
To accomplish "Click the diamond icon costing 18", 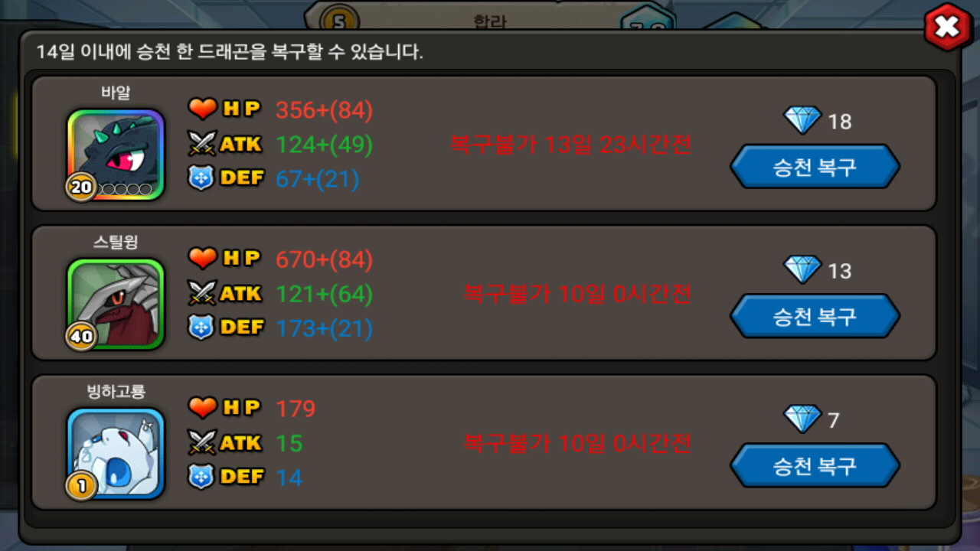I will point(802,120).
